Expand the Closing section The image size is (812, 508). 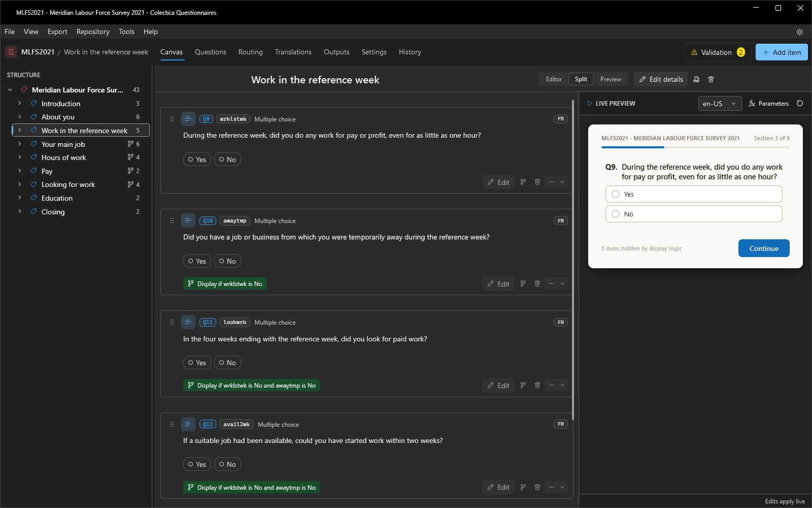click(20, 211)
